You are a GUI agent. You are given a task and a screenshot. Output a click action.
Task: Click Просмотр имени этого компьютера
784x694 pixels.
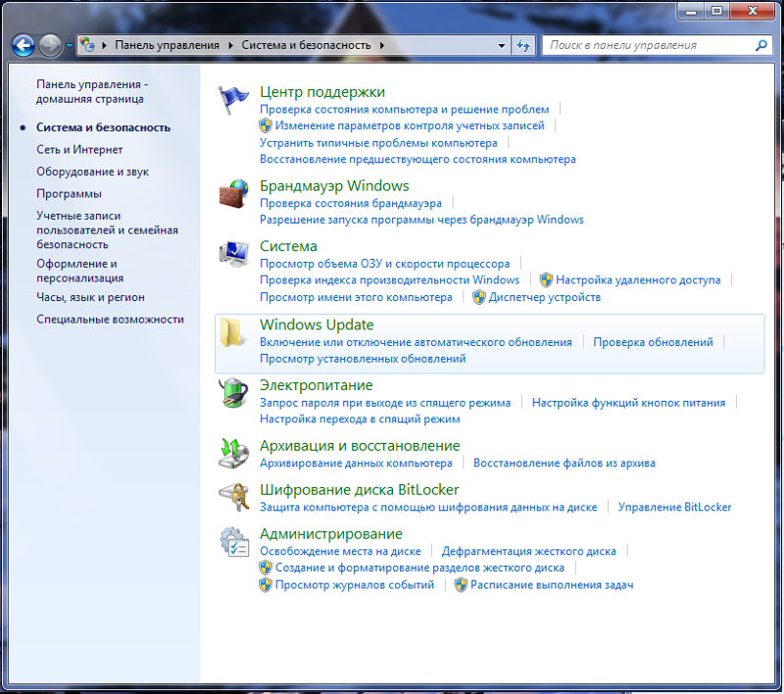pos(356,297)
